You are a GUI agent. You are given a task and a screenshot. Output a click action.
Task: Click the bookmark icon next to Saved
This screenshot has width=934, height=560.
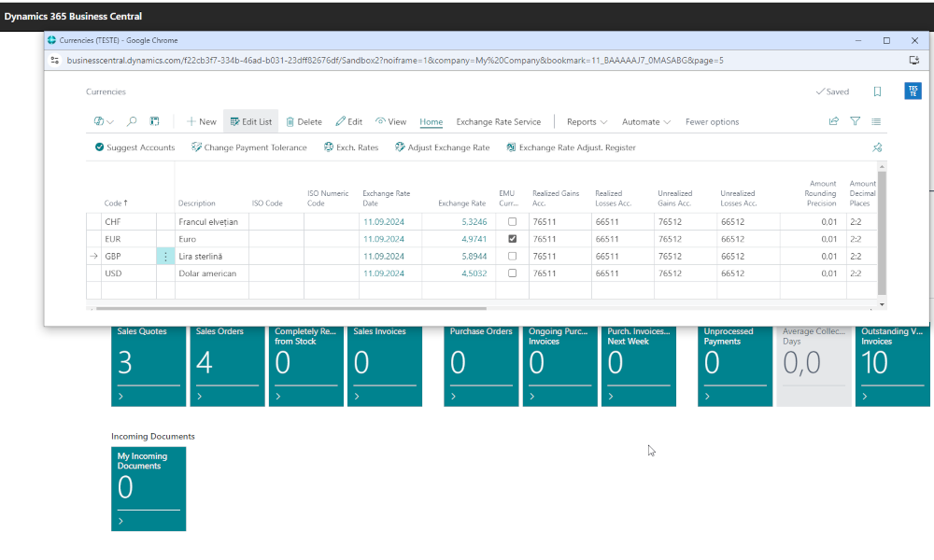pyautogui.click(x=877, y=91)
